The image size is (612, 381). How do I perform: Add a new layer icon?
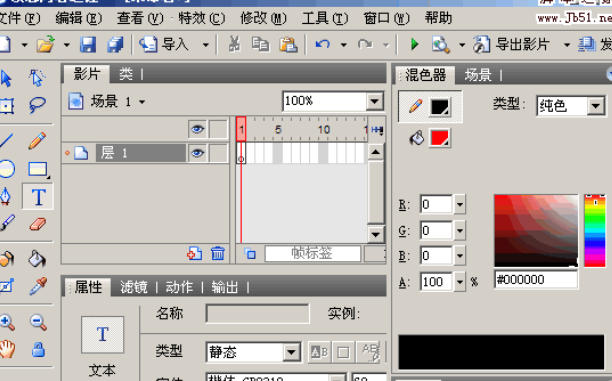click(x=194, y=253)
